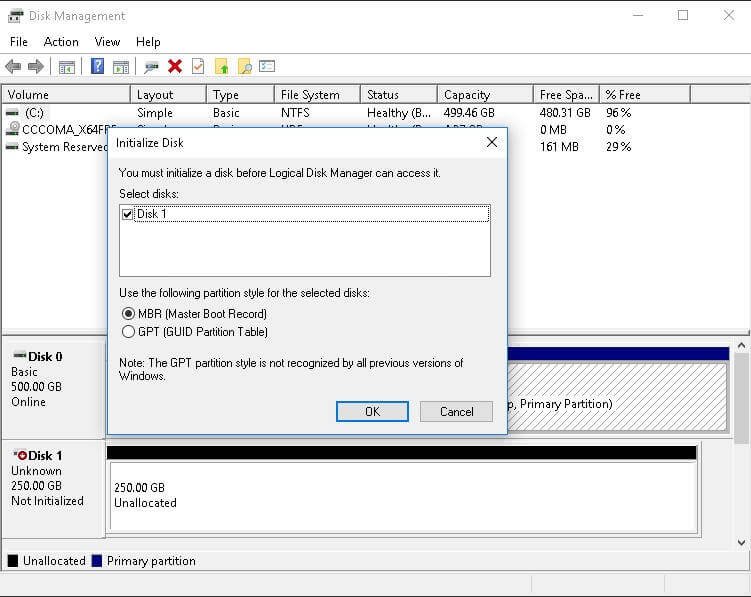Select the (C:) volume drive icon
Image resolution: width=751 pixels, height=597 pixels.
12,113
